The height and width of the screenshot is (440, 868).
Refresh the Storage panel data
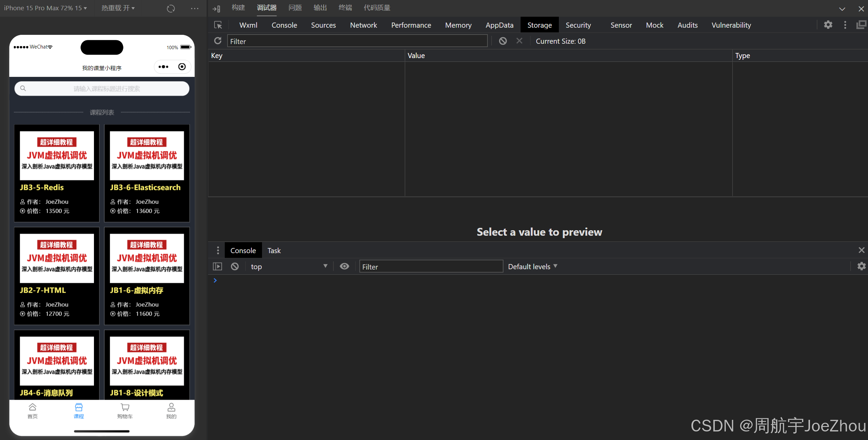pos(218,41)
